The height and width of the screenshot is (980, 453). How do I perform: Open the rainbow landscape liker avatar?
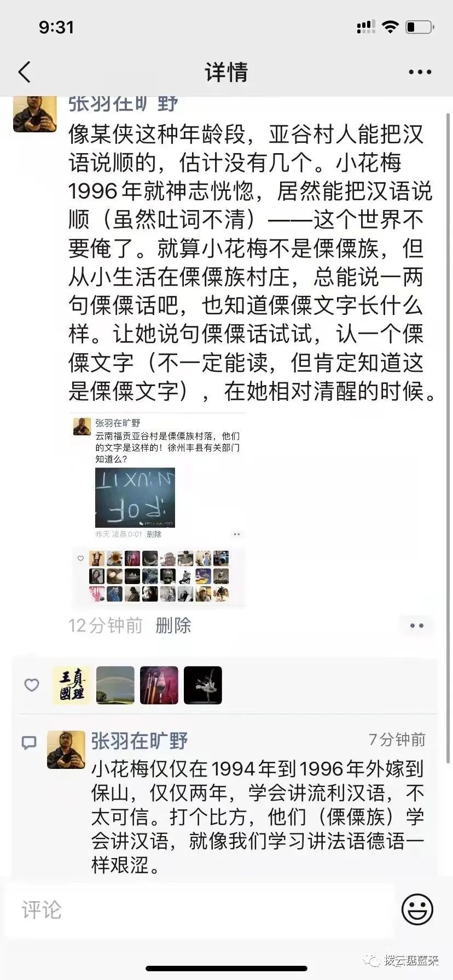tap(115, 685)
